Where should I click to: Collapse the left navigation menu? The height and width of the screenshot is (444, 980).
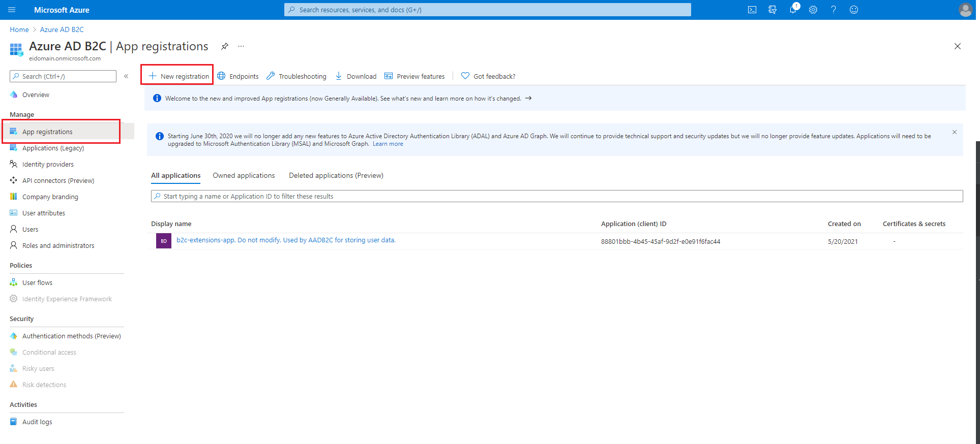point(126,76)
